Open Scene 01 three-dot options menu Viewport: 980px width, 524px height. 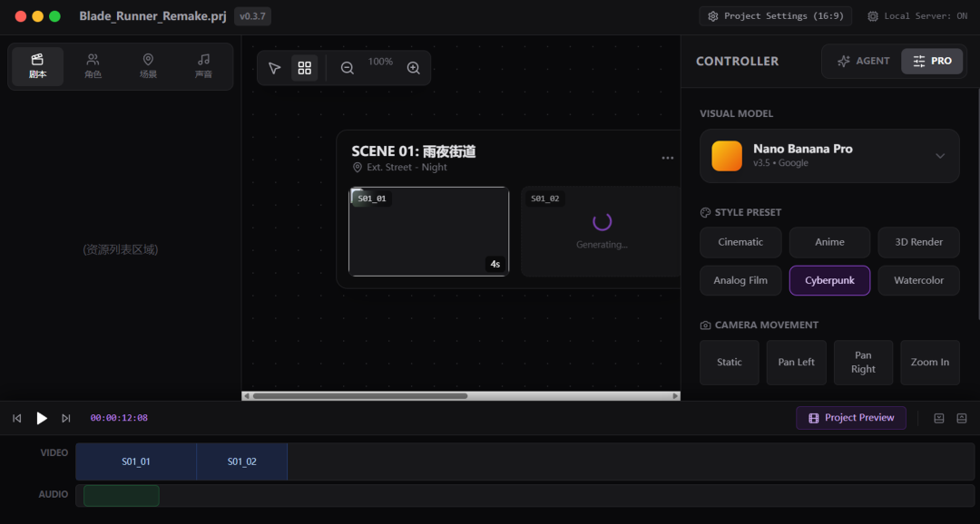pos(668,158)
